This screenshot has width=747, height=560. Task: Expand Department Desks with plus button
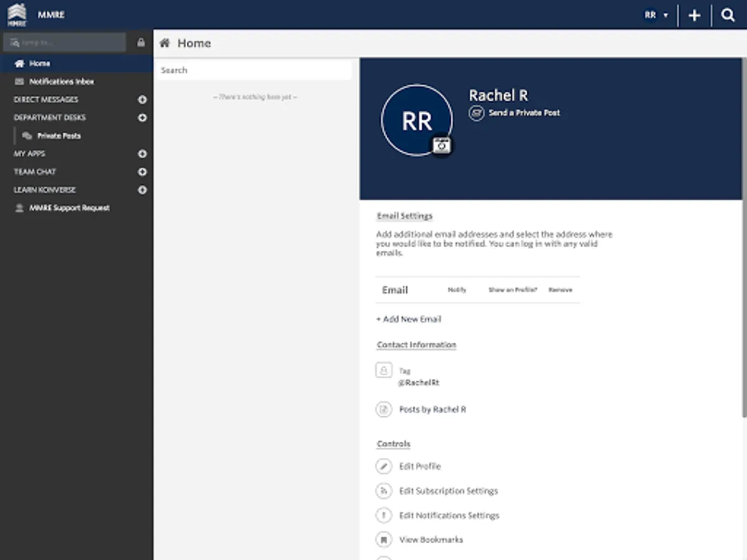pos(142,118)
